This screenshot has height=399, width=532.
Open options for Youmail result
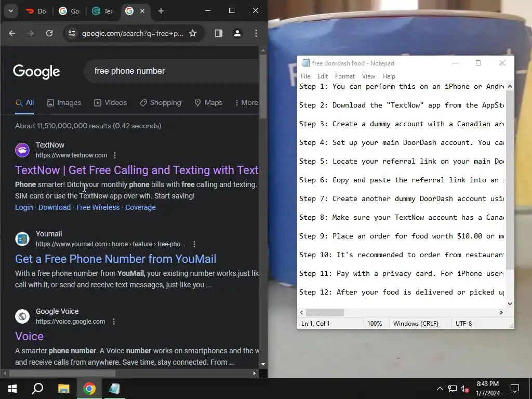[194, 244]
